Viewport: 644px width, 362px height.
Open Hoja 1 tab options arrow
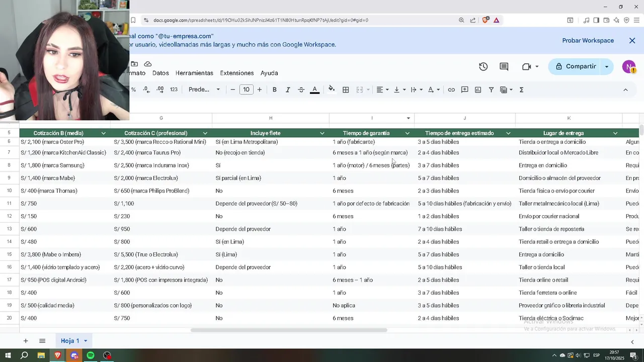(x=86, y=341)
